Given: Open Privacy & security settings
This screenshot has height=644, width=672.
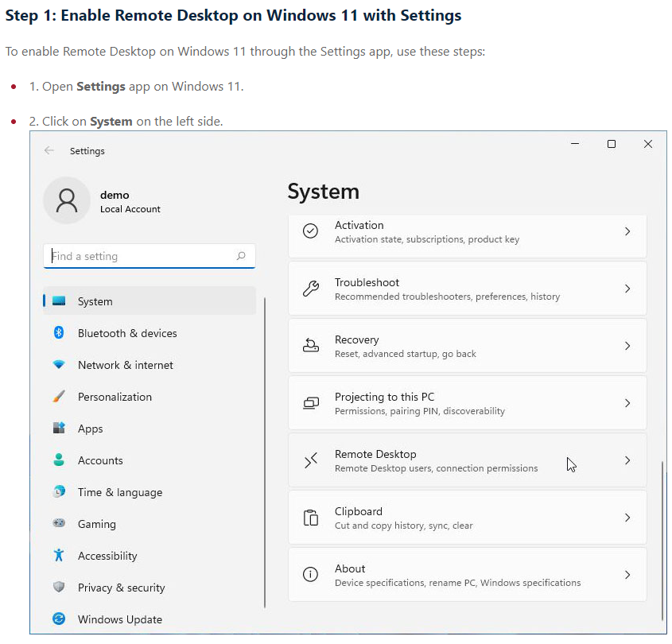Looking at the screenshot, I should [x=150, y=588].
